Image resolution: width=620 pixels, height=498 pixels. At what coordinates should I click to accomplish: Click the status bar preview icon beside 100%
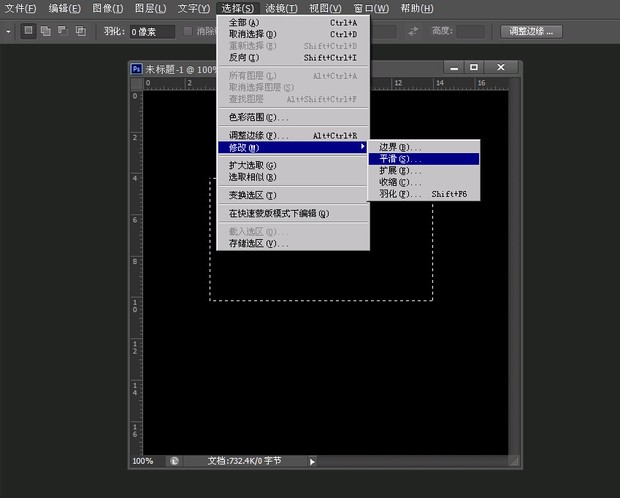point(174,461)
